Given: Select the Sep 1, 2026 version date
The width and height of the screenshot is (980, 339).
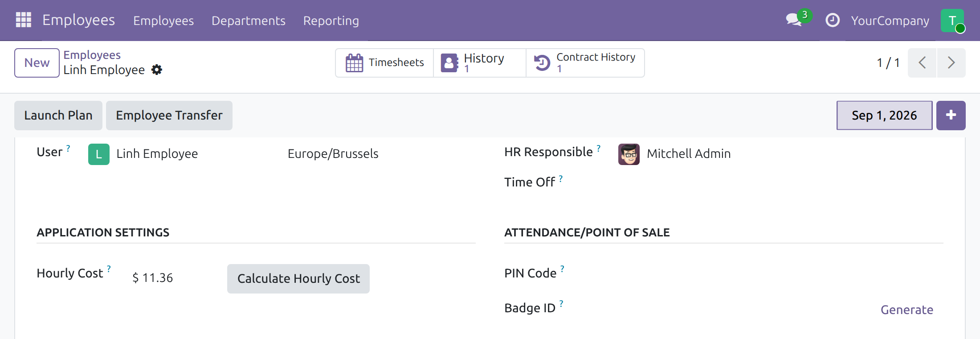Looking at the screenshot, I should (x=884, y=116).
